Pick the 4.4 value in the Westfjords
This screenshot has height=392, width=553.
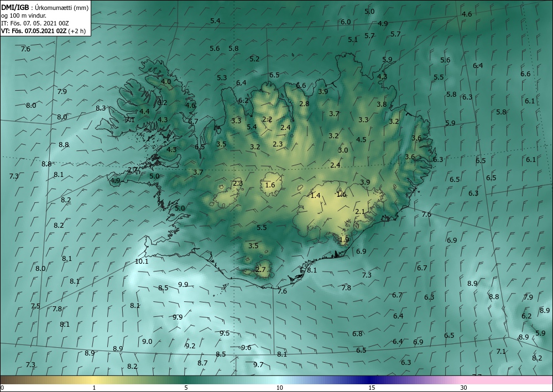(144, 111)
